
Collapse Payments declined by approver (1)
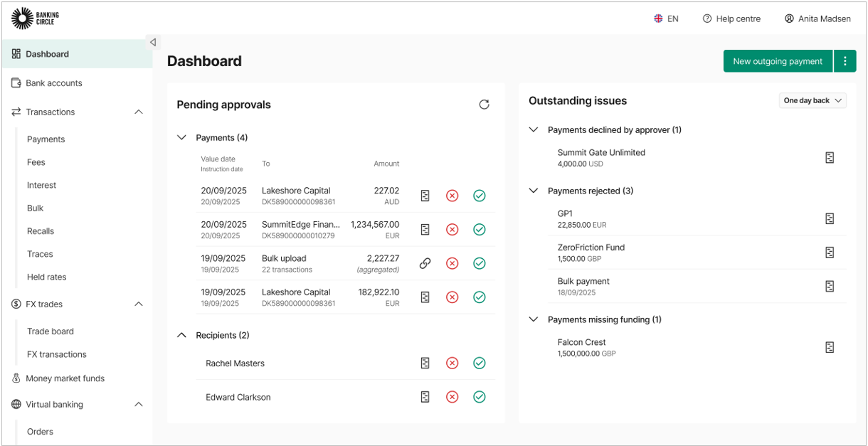pos(534,129)
